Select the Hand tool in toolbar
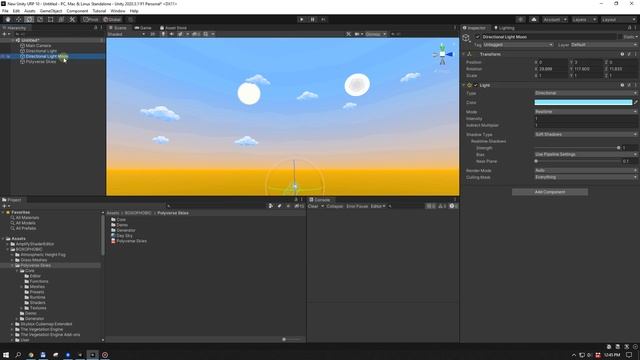Screen dimensions: 640x360 [x=8, y=20]
